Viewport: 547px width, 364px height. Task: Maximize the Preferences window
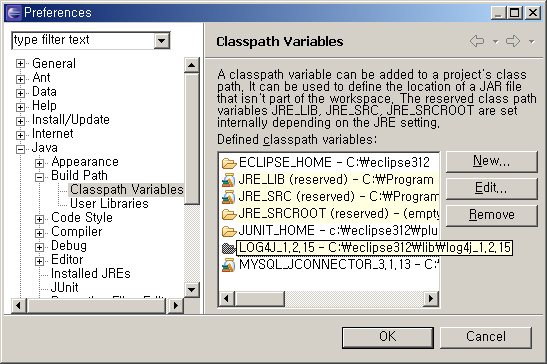tap(515, 13)
